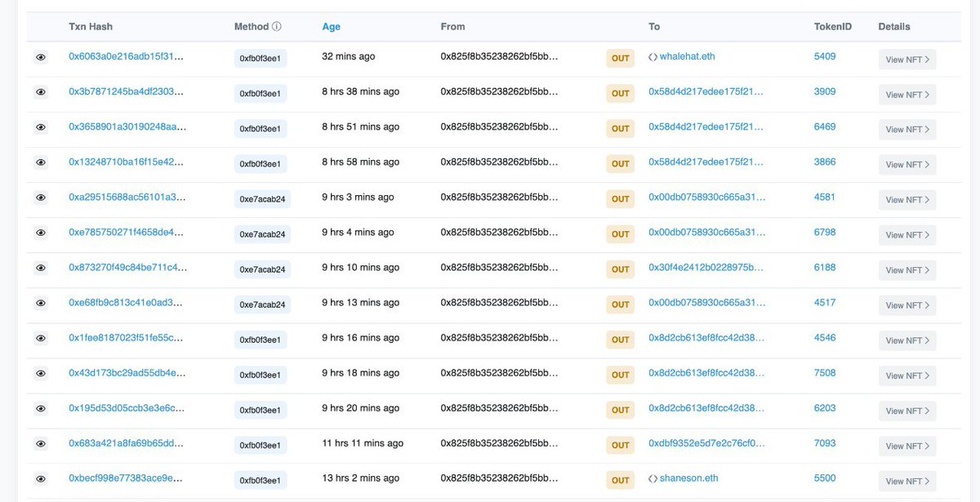
Task: View NFT for token 3909
Action: coord(907,95)
